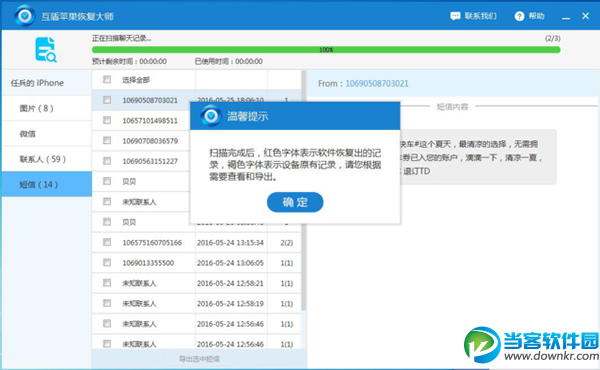
Task: Click the message bubble ending with 退订TD
Action: tap(478, 157)
